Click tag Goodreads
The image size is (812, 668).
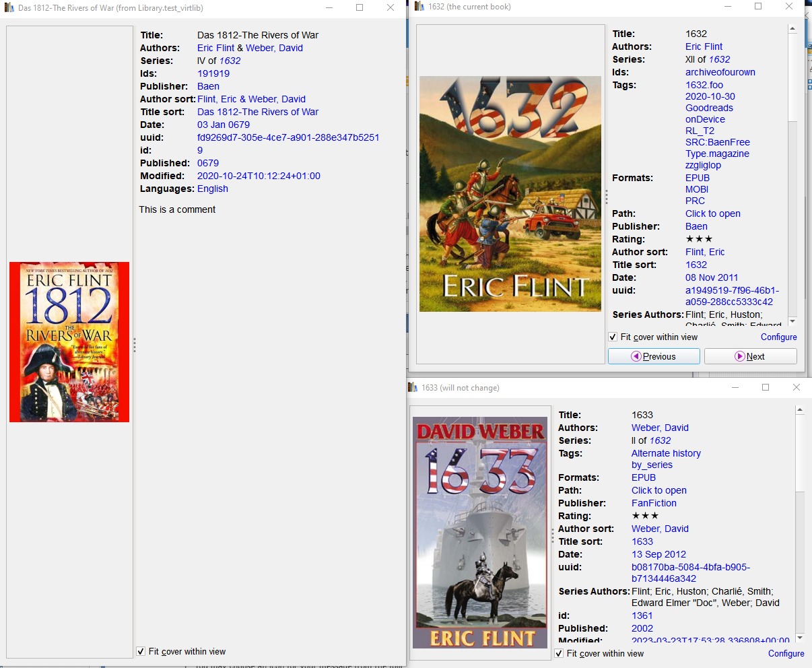pos(709,108)
